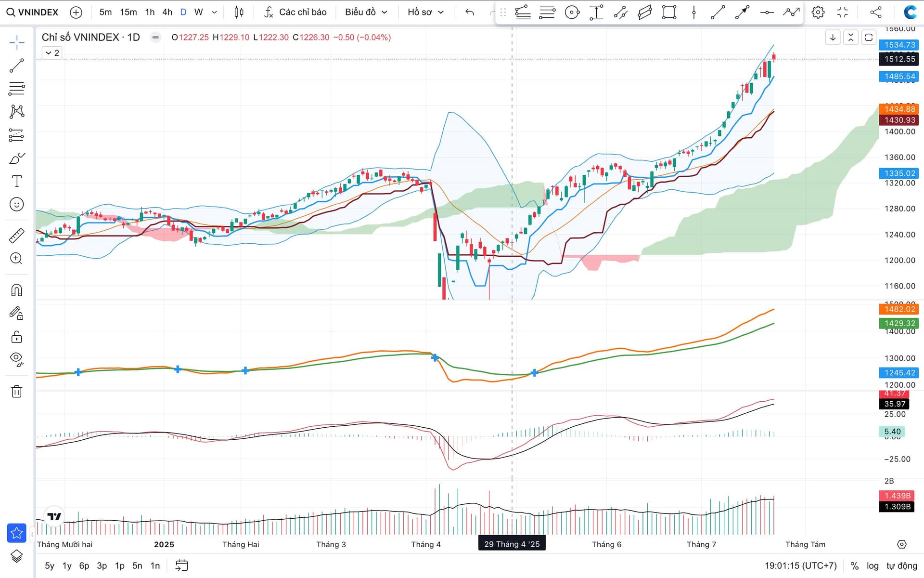Open Các chỉ báo indicators
This screenshot has height=578, width=924.
point(295,12)
